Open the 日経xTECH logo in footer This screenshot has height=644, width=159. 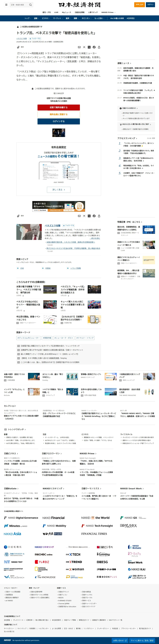[x=73, y=554]
